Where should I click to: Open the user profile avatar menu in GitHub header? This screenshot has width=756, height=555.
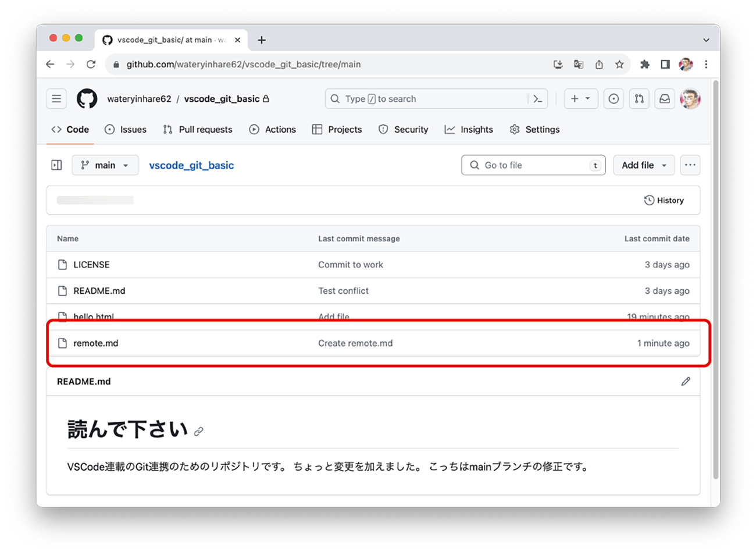[690, 99]
